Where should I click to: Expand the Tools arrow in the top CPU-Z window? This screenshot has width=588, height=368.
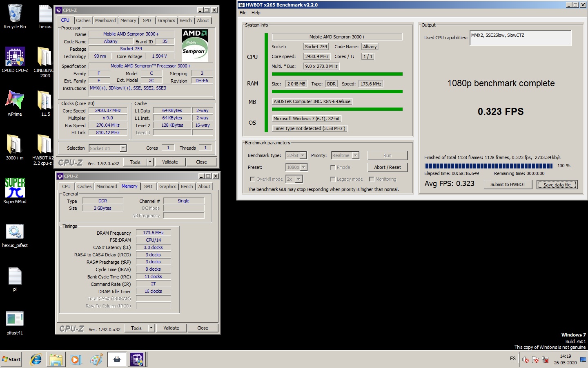point(150,162)
